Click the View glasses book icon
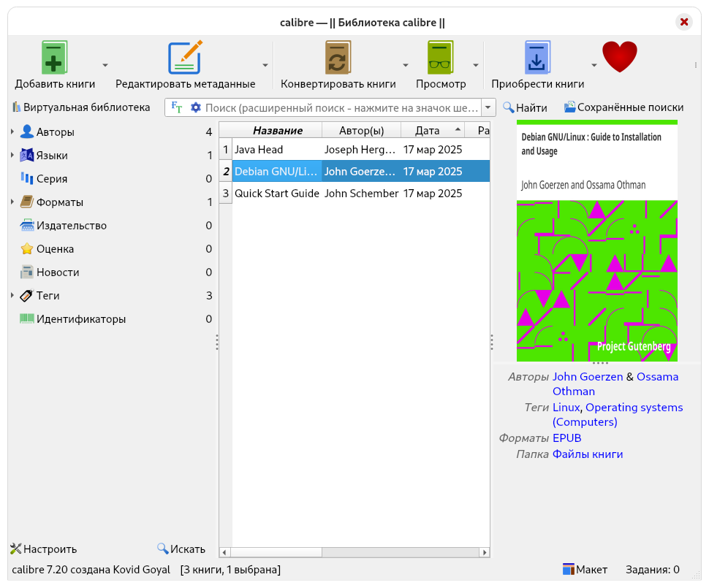This screenshot has width=709, height=588. (441, 58)
